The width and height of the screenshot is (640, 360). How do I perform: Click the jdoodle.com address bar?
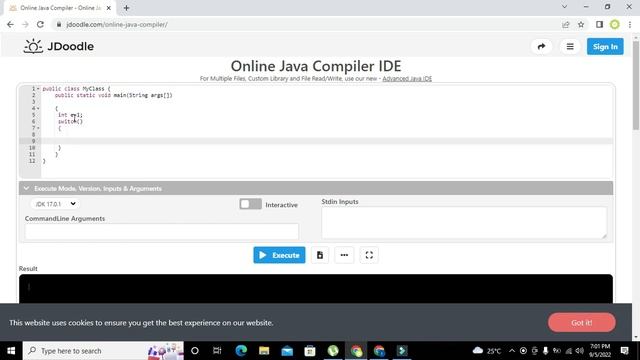306,24
